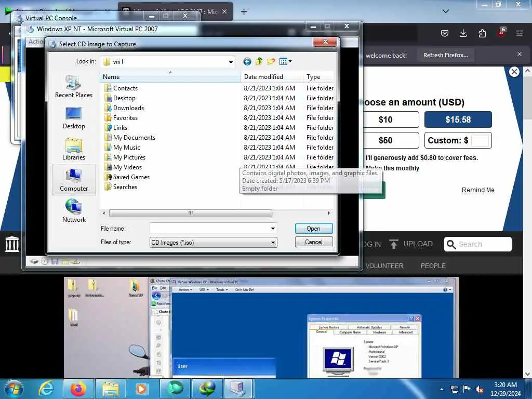
Task: Open Windows Media Player from taskbar
Action: (141, 389)
